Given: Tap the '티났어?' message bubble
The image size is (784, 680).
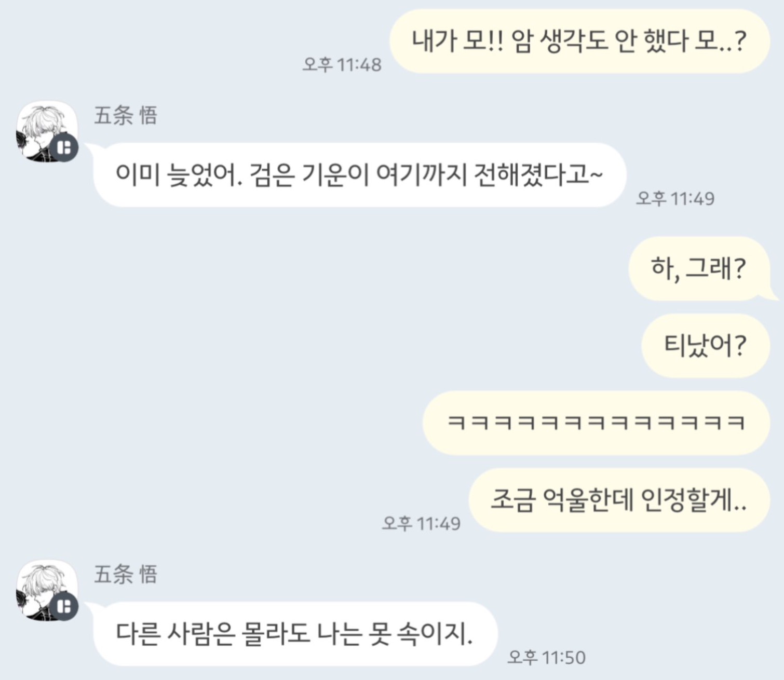Looking at the screenshot, I should pos(706,346).
